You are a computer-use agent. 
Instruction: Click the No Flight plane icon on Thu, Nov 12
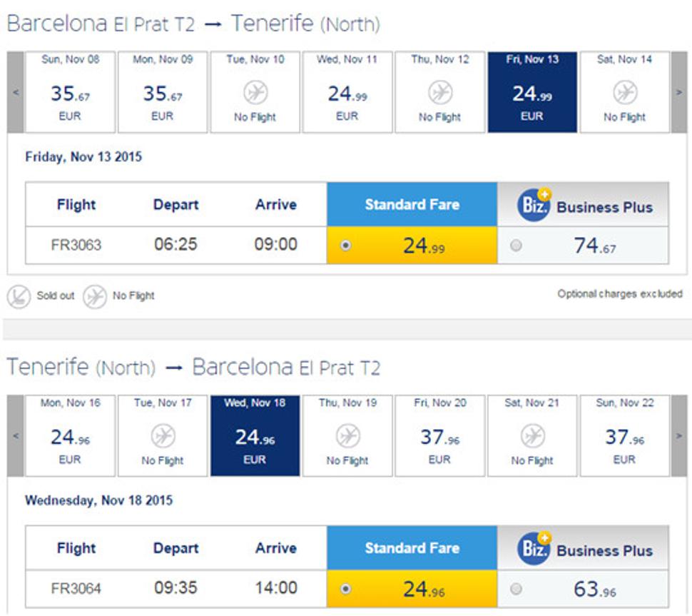pos(440,92)
